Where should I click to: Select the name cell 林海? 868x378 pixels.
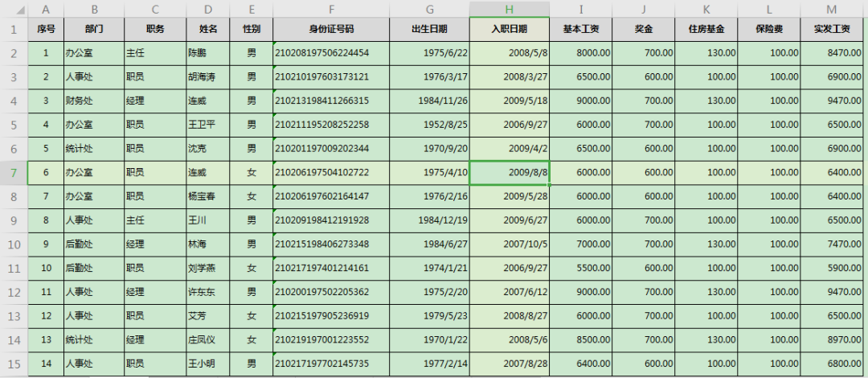208,244
